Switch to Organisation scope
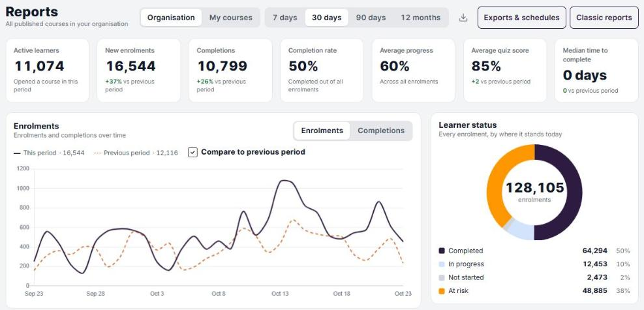Screen dimensions: 644x310 (x=171, y=18)
